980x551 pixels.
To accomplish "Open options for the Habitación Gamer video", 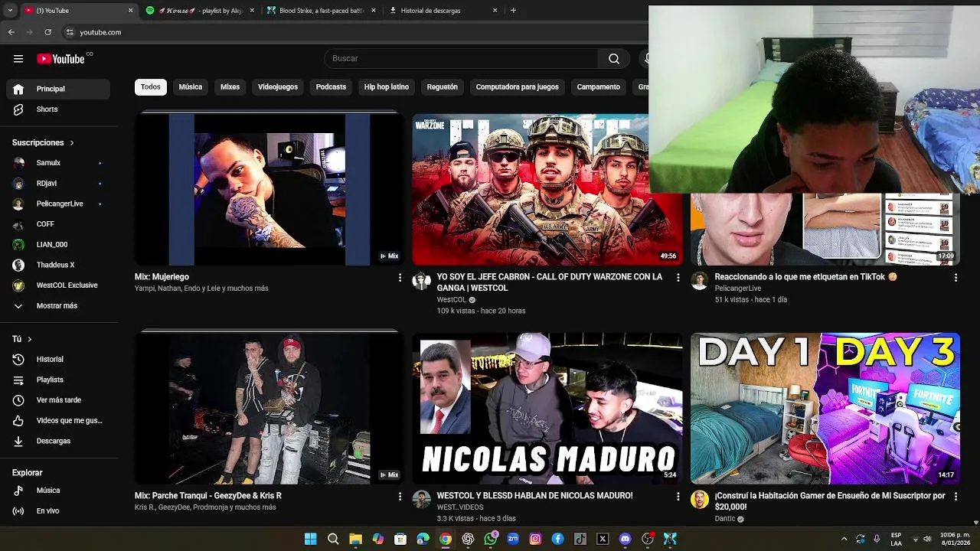I will pyautogui.click(x=955, y=497).
